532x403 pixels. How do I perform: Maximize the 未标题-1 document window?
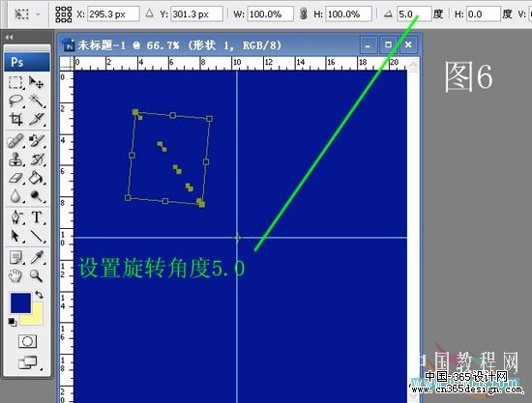tap(388, 44)
